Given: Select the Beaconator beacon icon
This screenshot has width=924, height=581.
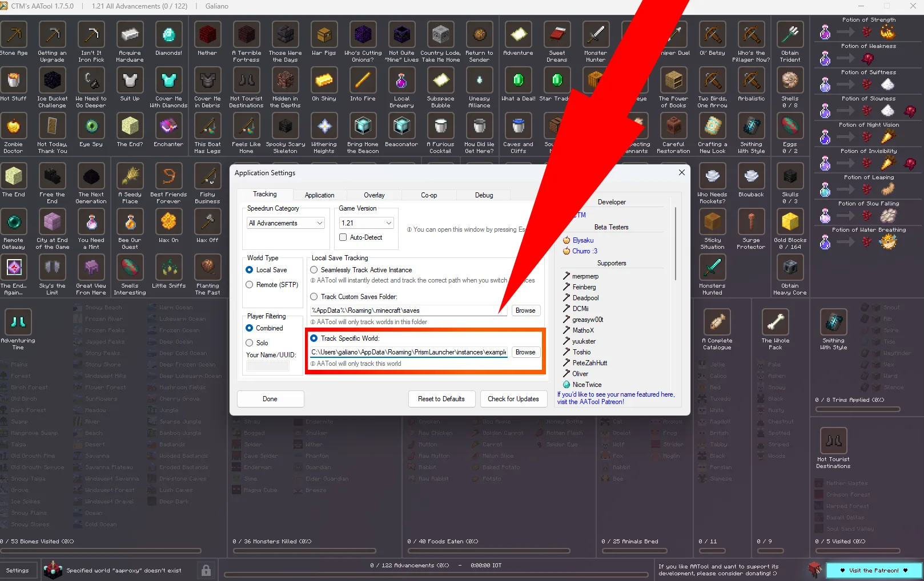Looking at the screenshot, I should (402, 126).
